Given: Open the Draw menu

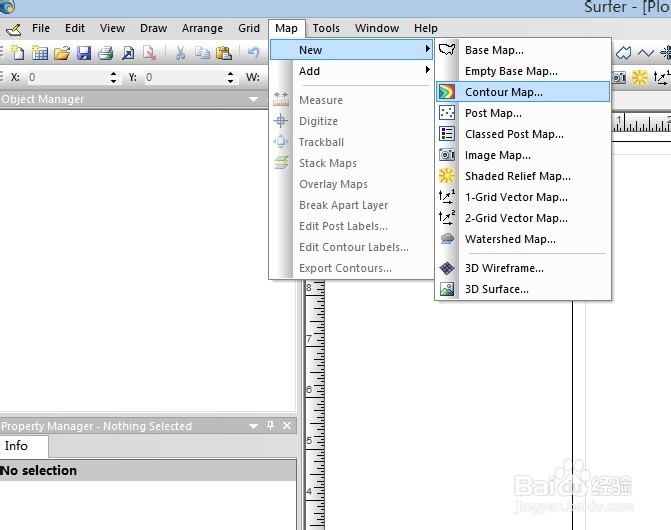Looking at the screenshot, I should coord(154,28).
